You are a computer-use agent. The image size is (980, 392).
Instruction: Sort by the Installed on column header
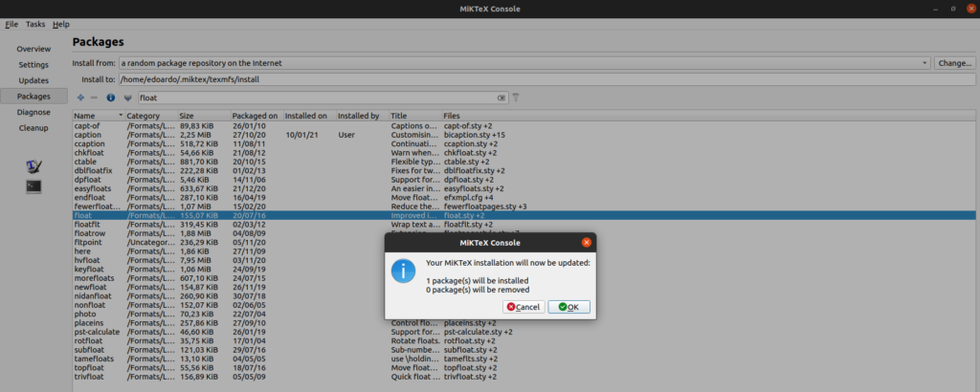coord(310,116)
